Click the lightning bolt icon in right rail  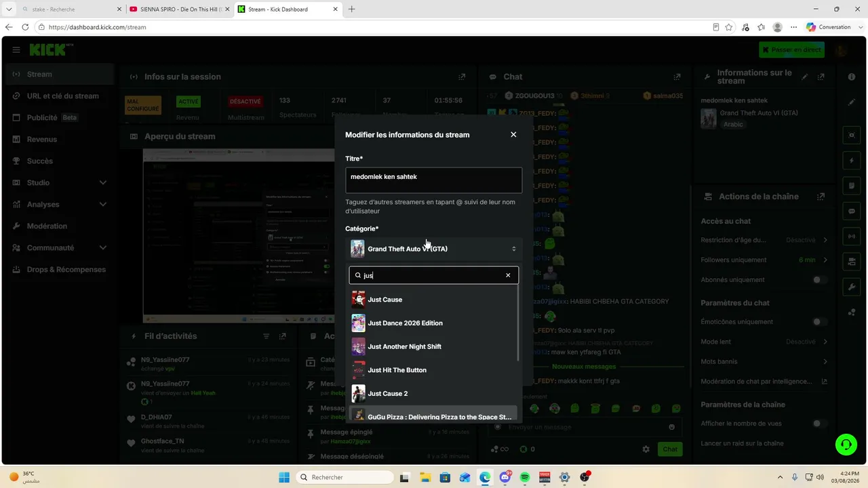852,161
